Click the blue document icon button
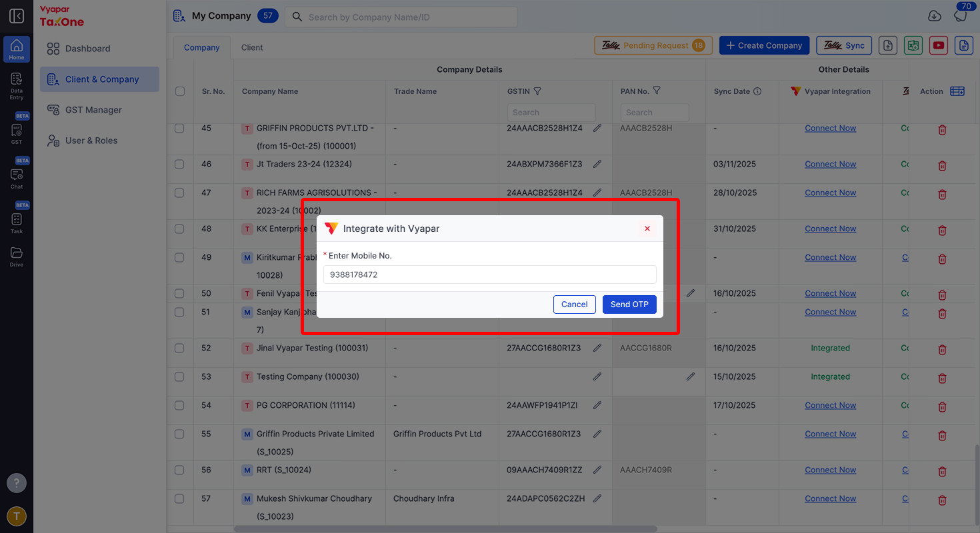This screenshot has height=533, width=980. (963, 45)
